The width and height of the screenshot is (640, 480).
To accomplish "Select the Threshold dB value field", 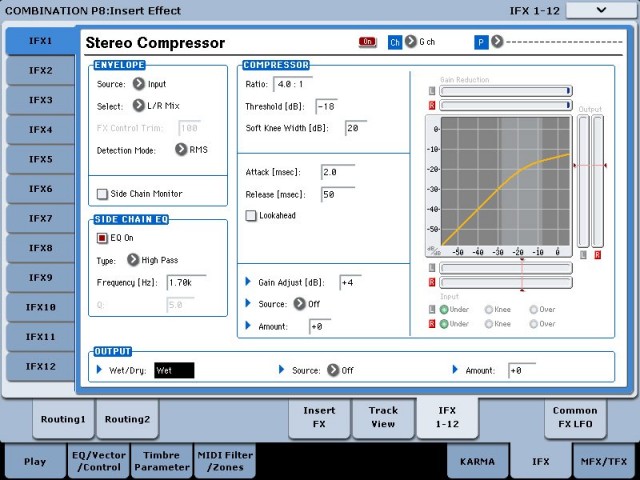I will click(x=326, y=106).
